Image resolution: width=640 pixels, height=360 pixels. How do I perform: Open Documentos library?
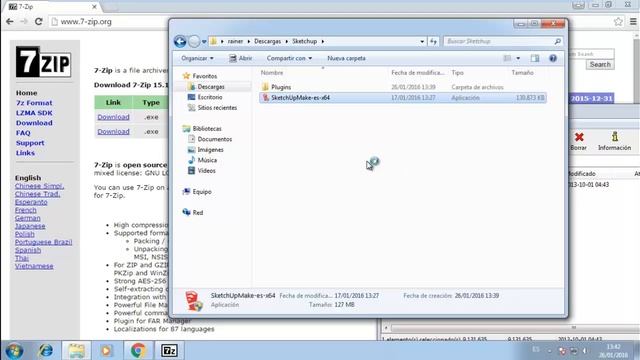coord(210,139)
